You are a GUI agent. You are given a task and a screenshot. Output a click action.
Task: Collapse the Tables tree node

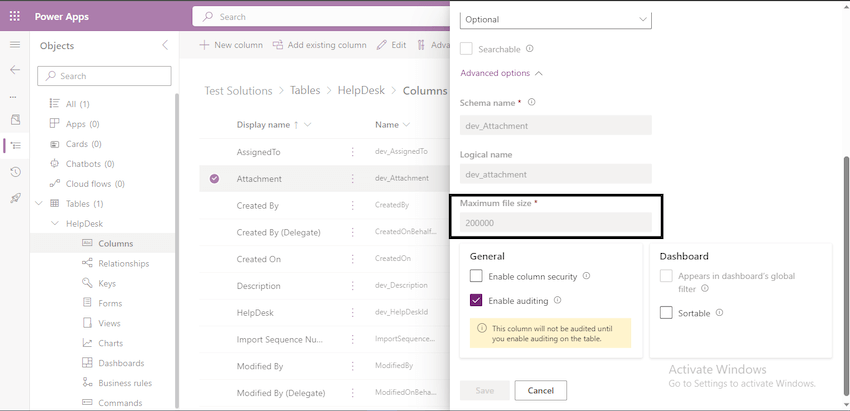pyautogui.click(x=39, y=203)
